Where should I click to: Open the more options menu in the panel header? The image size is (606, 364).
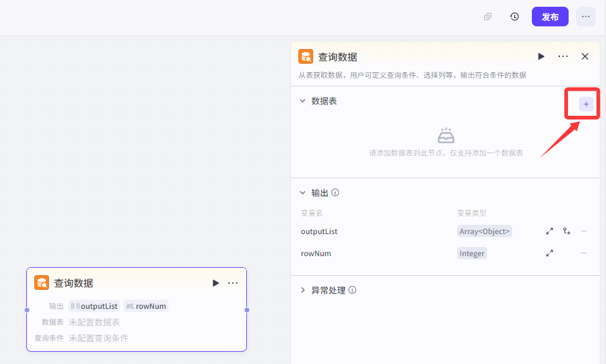point(562,56)
